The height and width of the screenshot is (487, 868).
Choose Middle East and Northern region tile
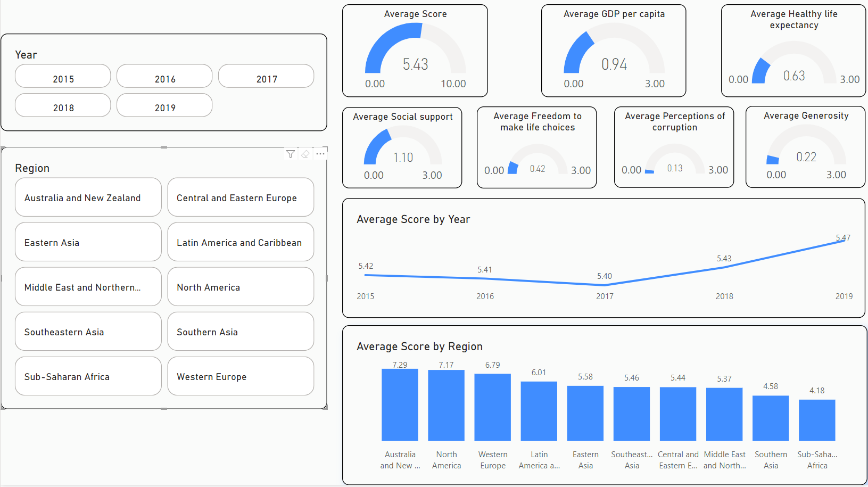[88, 286]
